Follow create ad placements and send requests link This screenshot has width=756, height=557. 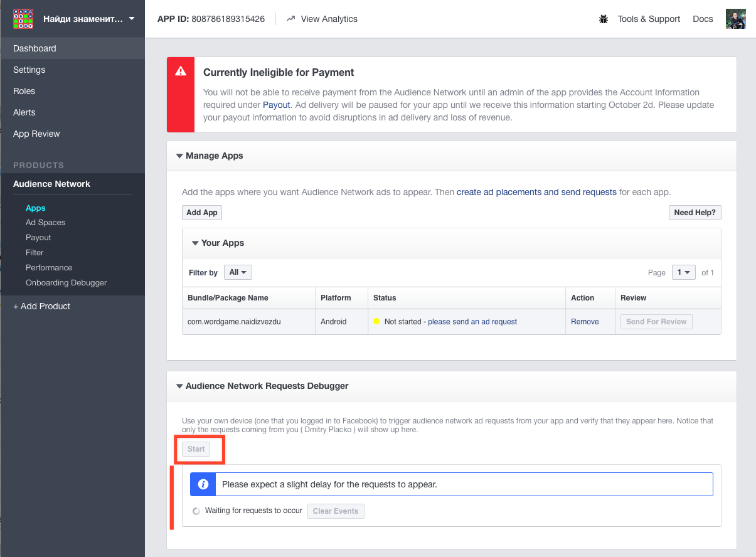tap(536, 192)
